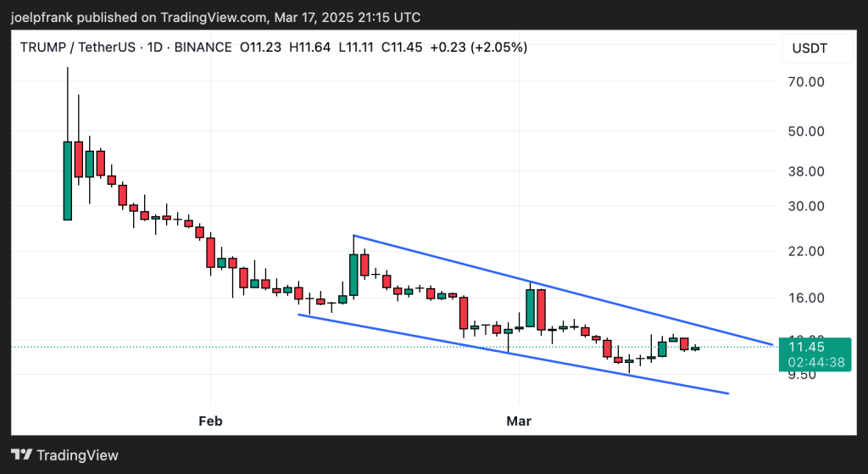
Task: Click the 50.00 price axis label
Action: [x=807, y=131]
